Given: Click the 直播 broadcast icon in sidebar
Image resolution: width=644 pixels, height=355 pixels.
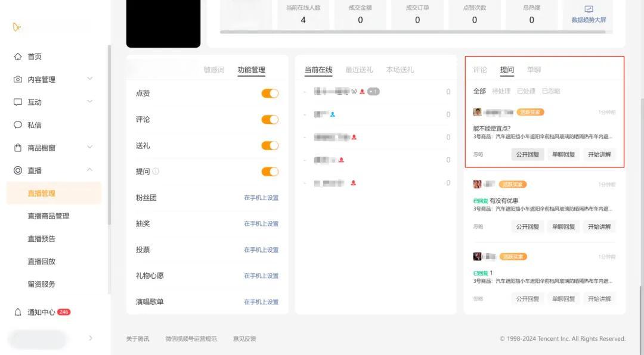Looking at the screenshot, I should point(18,170).
